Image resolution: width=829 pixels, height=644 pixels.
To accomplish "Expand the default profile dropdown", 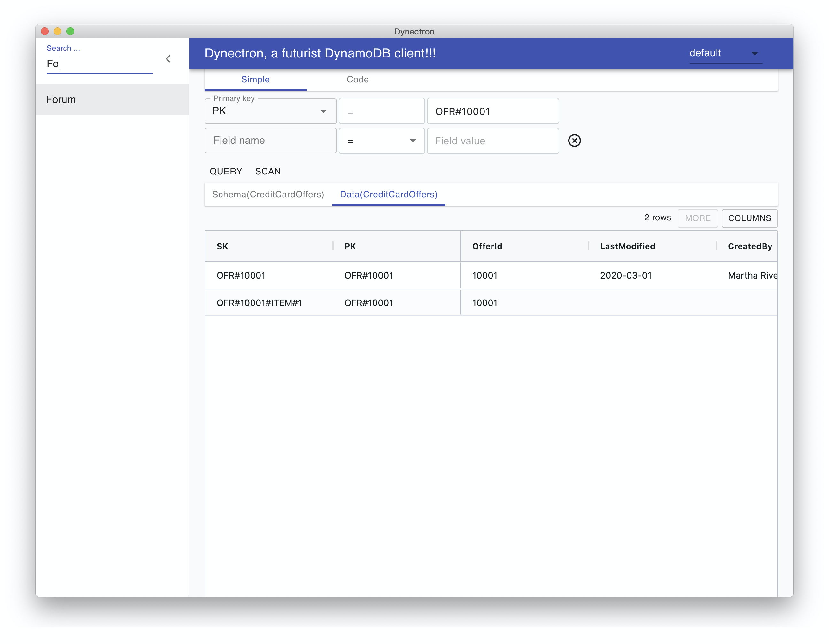I will click(x=725, y=54).
